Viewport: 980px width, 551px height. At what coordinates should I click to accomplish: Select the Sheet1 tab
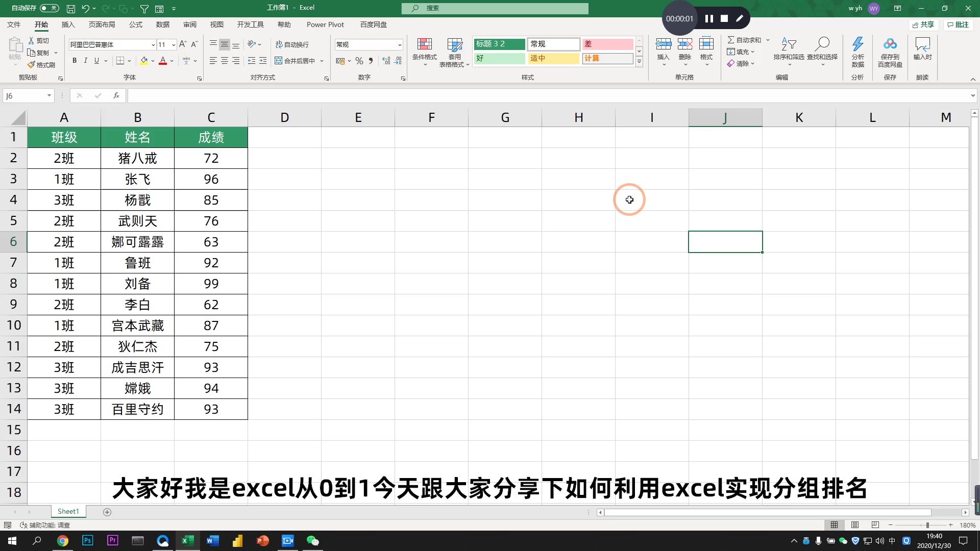click(68, 511)
